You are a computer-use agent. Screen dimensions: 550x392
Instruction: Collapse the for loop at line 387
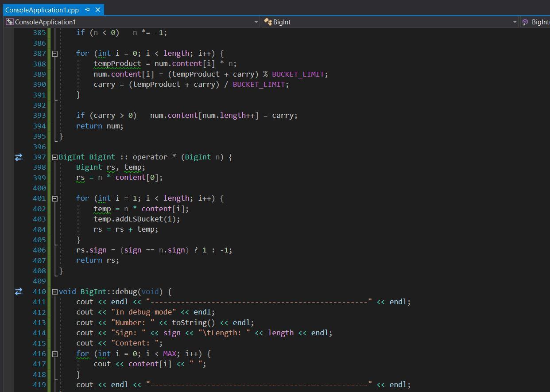(x=54, y=53)
